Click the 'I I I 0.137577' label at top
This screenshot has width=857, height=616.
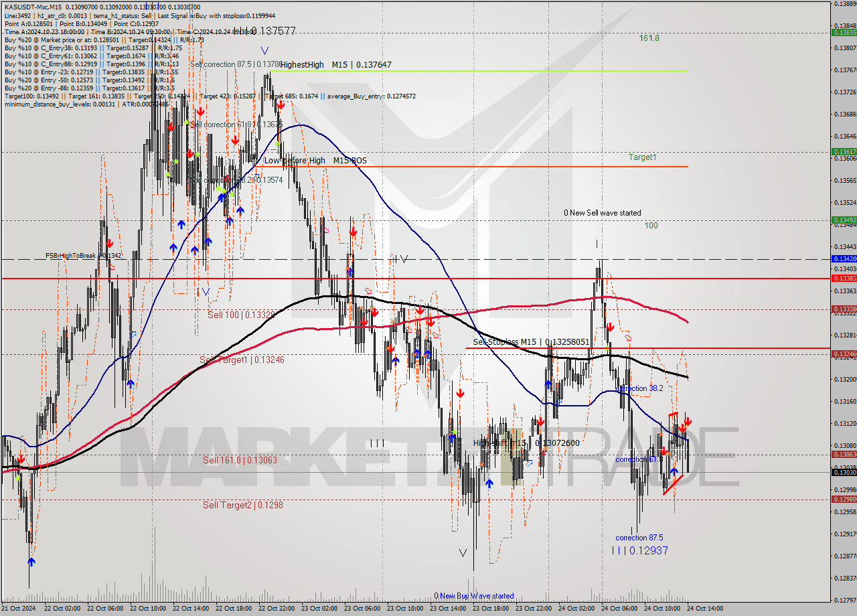(x=264, y=31)
